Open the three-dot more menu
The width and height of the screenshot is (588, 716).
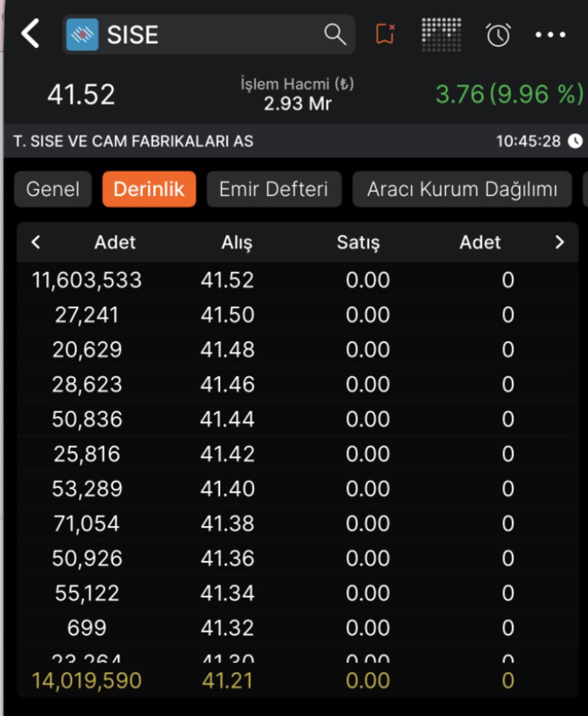point(550,35)
